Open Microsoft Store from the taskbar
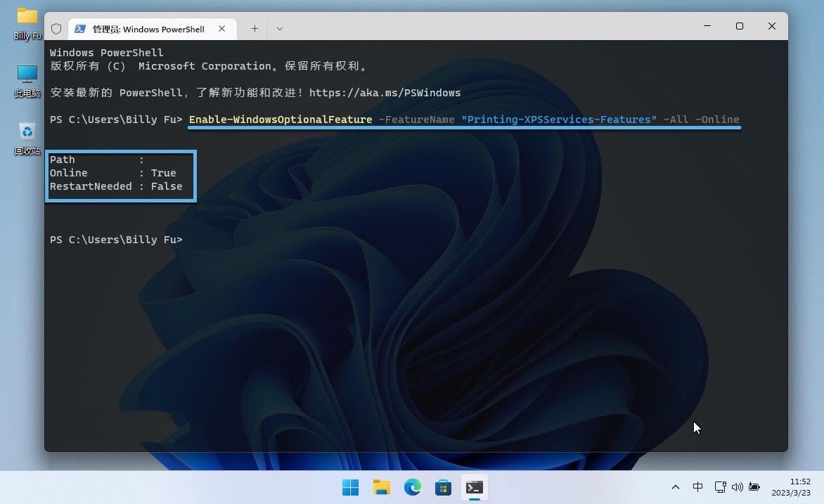This screenshot has height=504, width=824. point(443,488)
